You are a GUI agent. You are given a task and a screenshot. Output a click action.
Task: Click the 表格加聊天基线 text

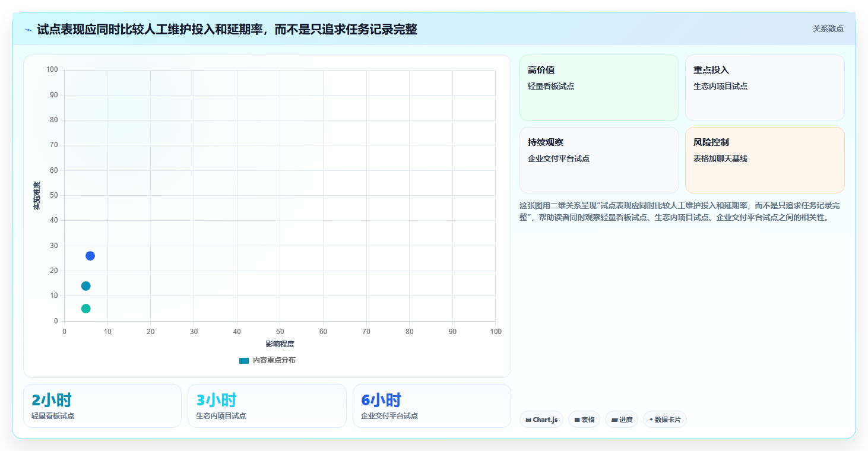pos(720,158)
